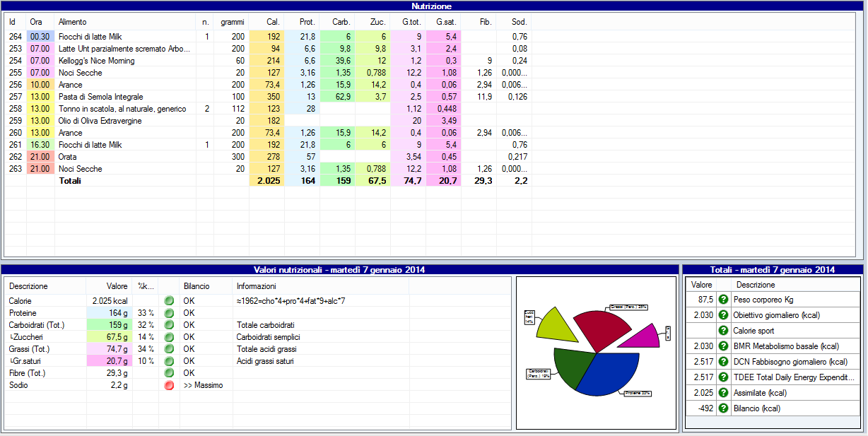The image size is (868, 436).
Task: Select the Pasta di Semola Integrale entry
Action: (x=100, y=97)
